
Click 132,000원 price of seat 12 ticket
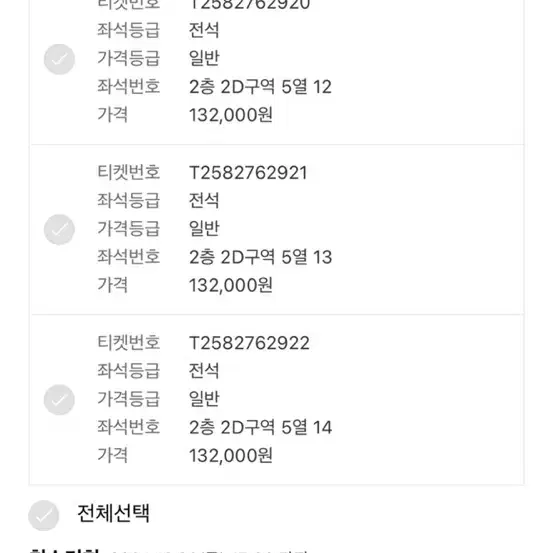[x=231, y=115]
